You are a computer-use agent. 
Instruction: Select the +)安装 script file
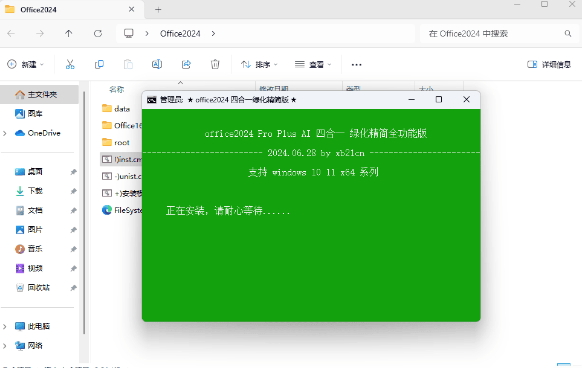121,193
